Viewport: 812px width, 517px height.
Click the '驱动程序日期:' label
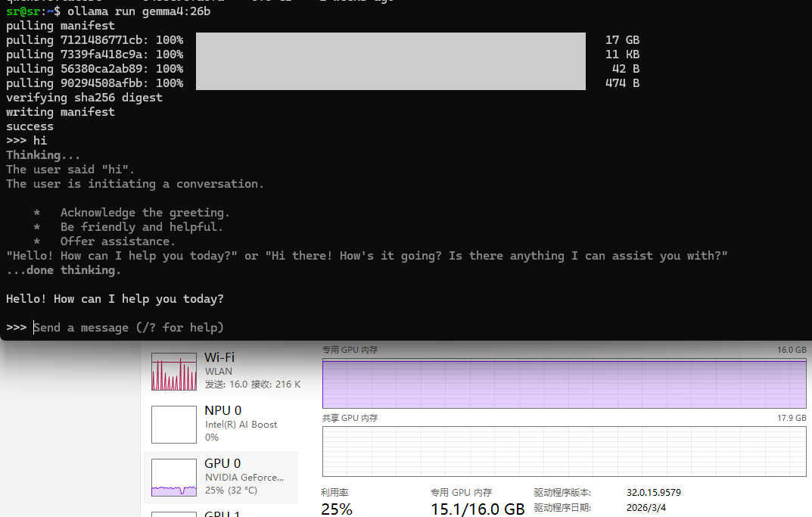pyautogui.click(x=562, y=508)
